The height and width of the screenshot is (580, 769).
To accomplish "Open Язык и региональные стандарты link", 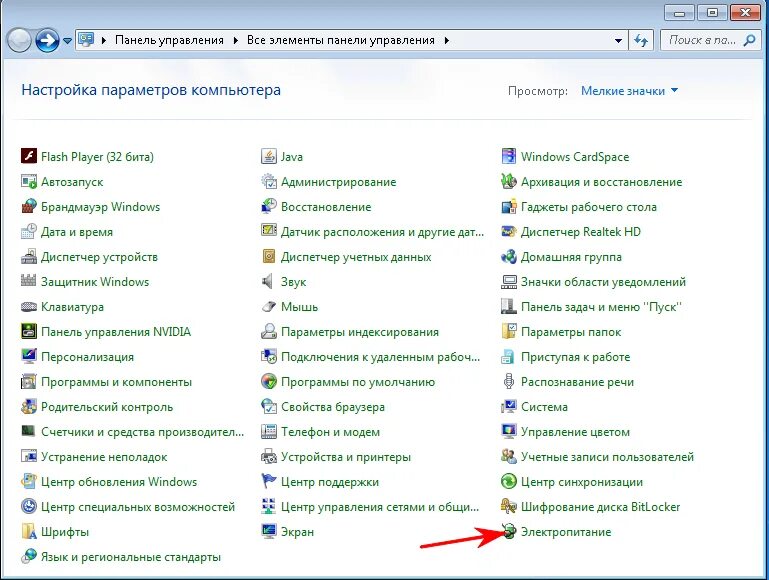I will (130, 557).
